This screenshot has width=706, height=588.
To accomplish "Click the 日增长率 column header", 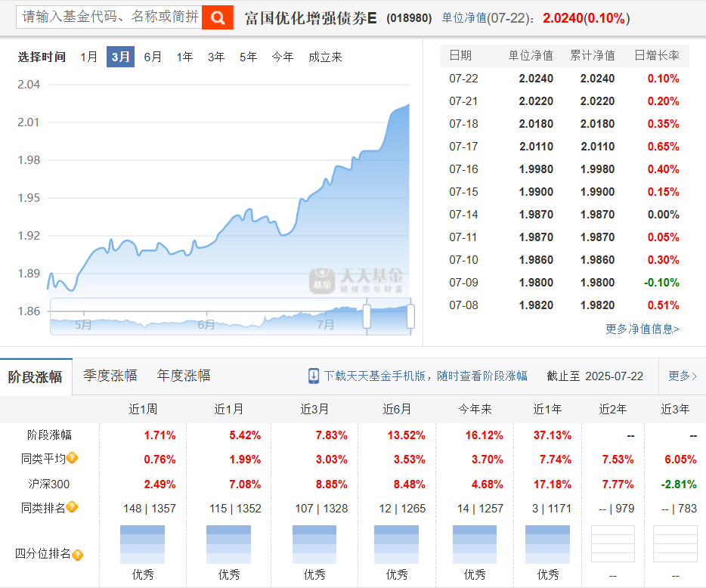I will pyautogui.click(x=656, y=55).
